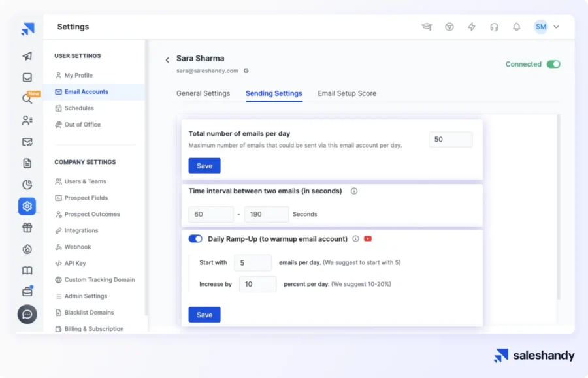Expand the Time interval info tooltip icon
This screenshot has width=588, height=378.
pyautogui.click(x=353, y=191)
